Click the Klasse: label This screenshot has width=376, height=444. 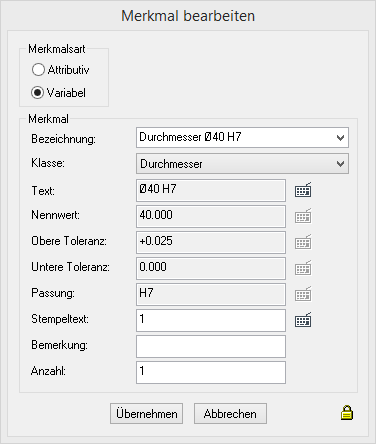[x=48, y=163]
